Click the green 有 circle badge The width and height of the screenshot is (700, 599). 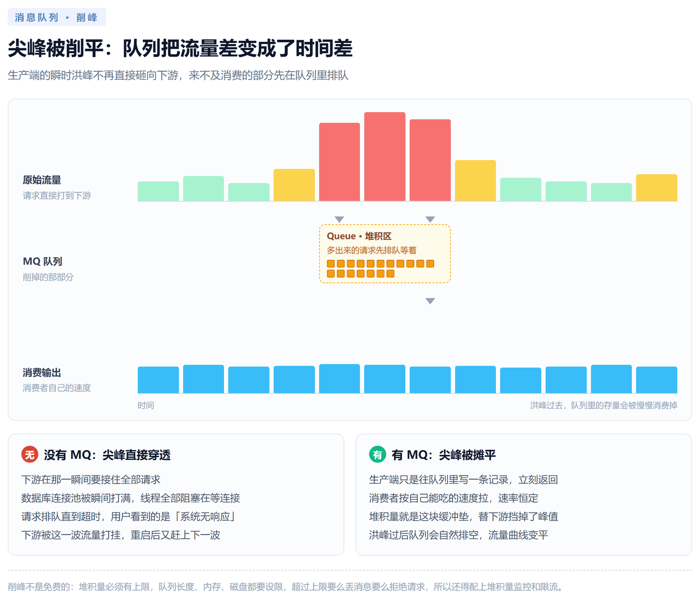pyautogui.click(x=378, y=454)
